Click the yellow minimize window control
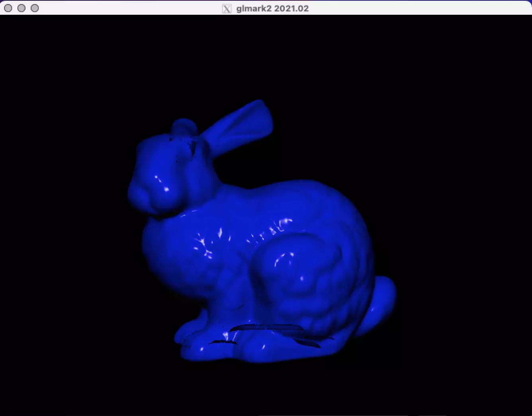Image resolution: width=532 pixels, height=416 pixels. 22,8
